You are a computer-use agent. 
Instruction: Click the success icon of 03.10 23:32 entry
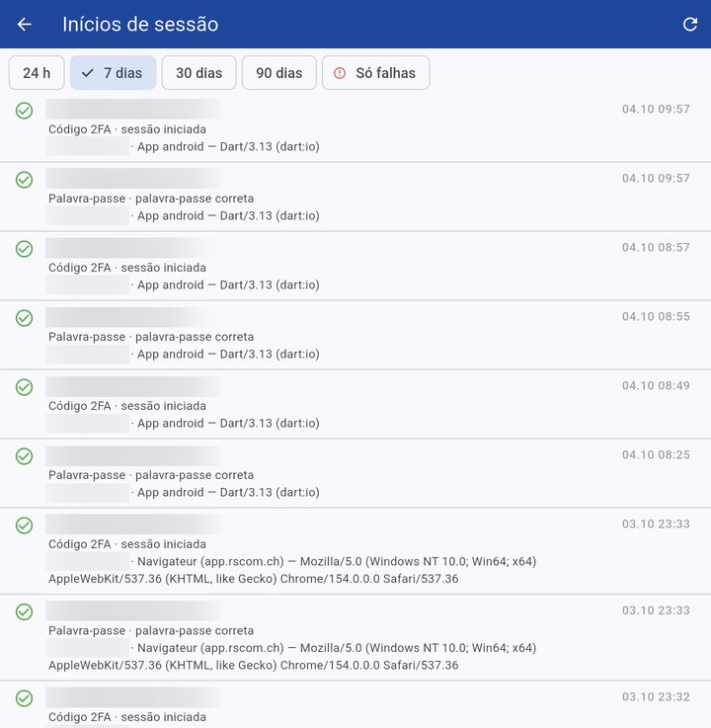(24, 698)
